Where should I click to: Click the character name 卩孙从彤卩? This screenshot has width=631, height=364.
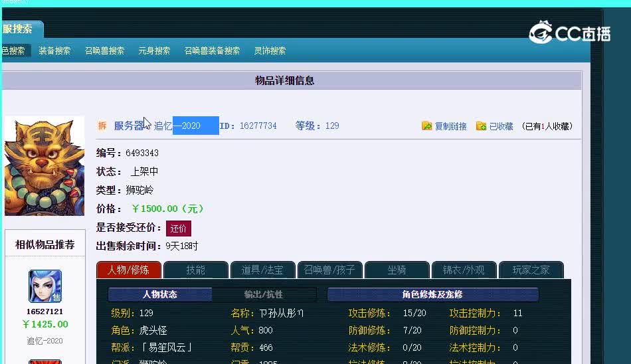tap(282, 314)
